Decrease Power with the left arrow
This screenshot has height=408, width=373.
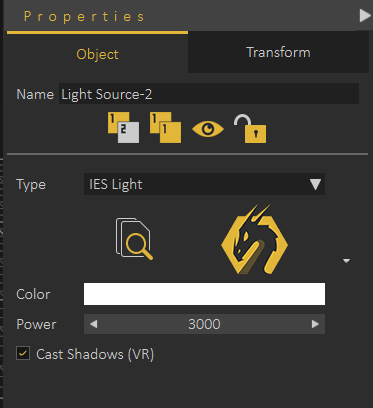click(94, 324)
